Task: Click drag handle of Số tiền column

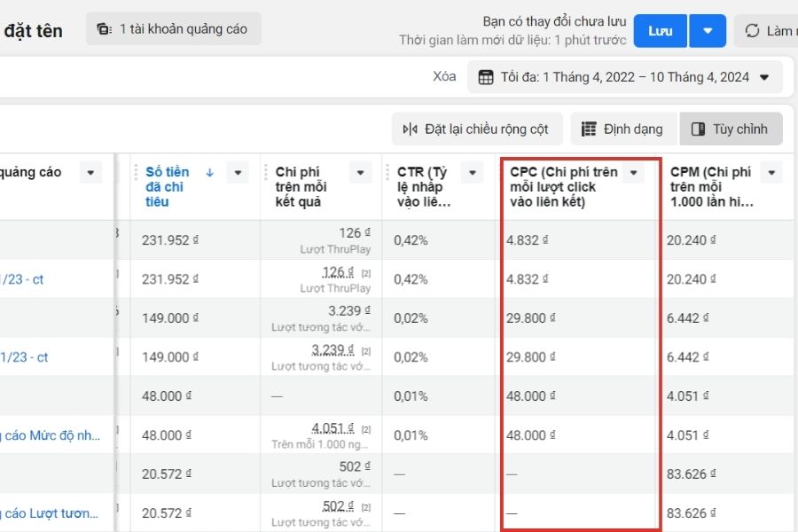Action: tap(136, 173)
